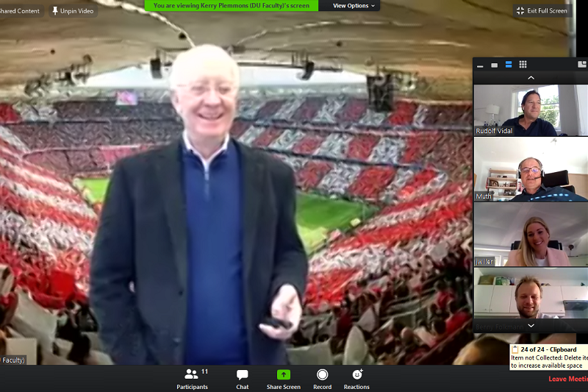Image resolution: width=588 pixels, height=392 pixels.
Task: Unpin the pinned video
Action: point(73,11)
